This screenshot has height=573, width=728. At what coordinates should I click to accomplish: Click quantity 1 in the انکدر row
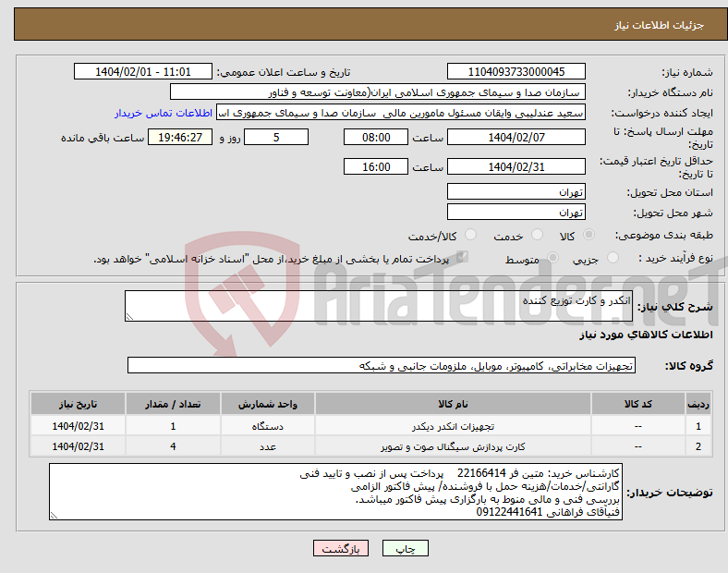tap(173, 426)
